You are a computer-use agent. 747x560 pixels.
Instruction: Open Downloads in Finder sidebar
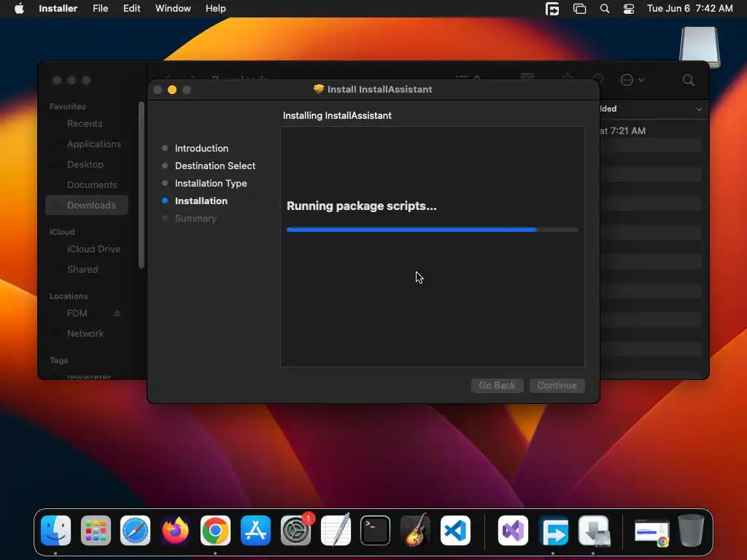pyautogui.click(x=88, y=205)
